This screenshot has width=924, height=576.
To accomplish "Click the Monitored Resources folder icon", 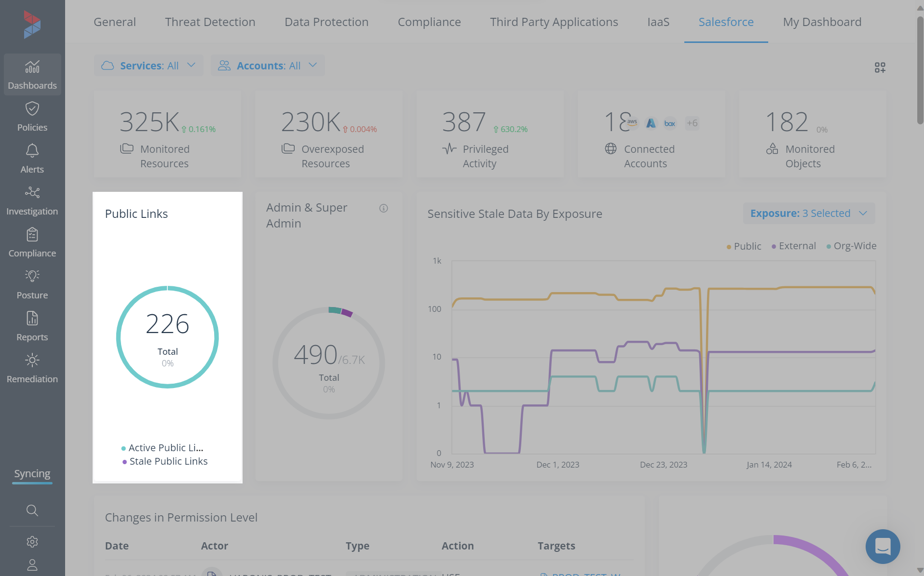I will point(127,148).
